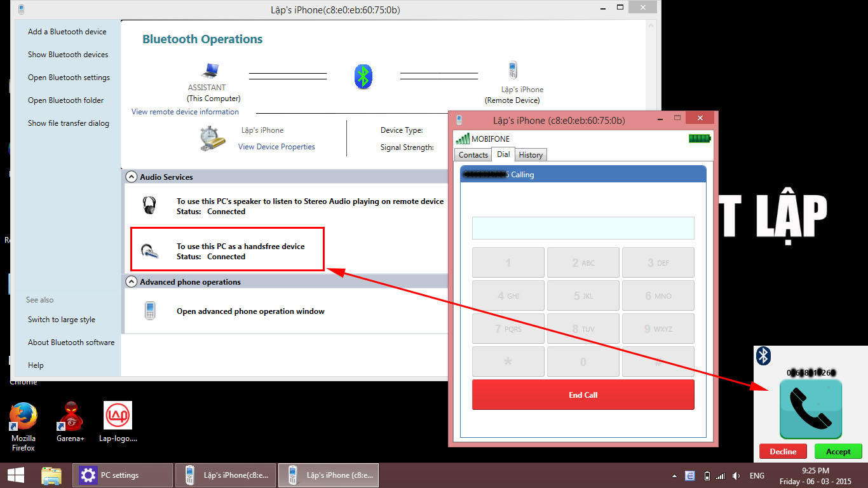This screenshot has height=488, width=868.
Task: Click the MOBIFONE signal bars icon
Action: (x=463, y=139)
